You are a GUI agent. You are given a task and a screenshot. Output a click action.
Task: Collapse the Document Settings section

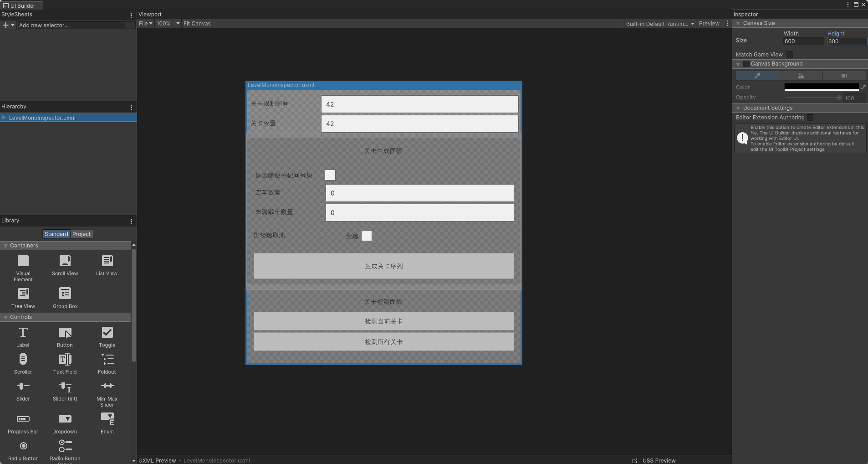tap(738, 108)
